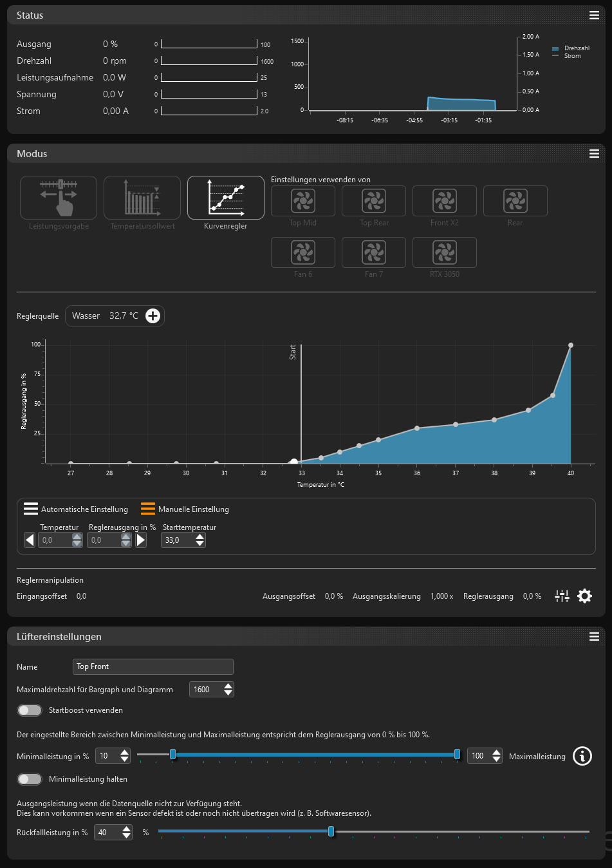
Task: Choose the Temperatursollwert mode icon
Action: (x=142, y=198)
